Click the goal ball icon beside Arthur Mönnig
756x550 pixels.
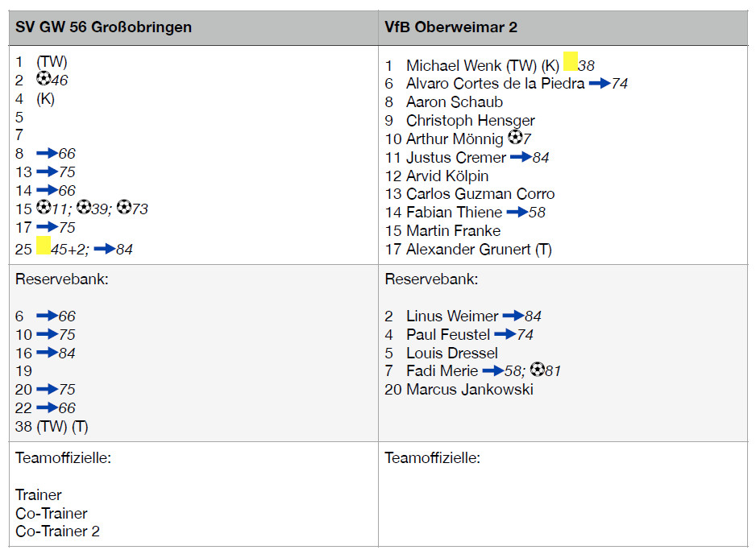pos(515,138)
